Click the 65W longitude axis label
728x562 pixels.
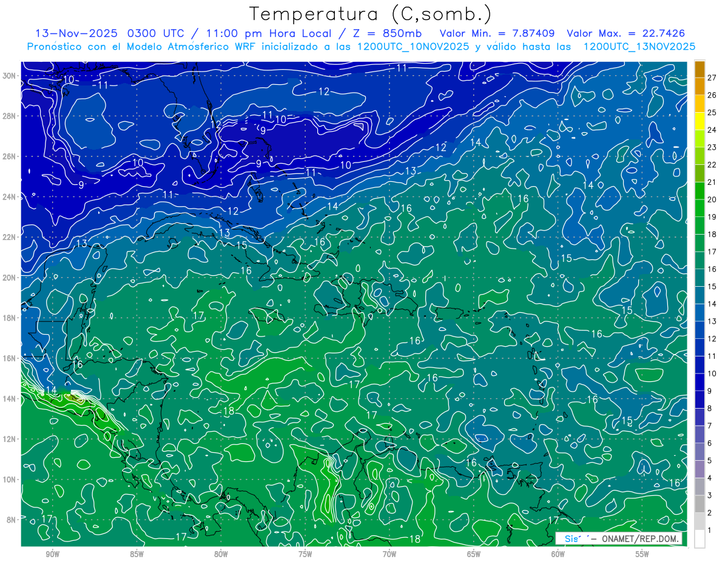tap(474, 554)
